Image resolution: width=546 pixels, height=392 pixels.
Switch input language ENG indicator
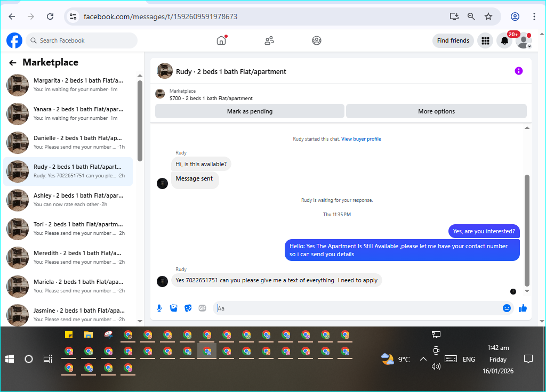469,360
